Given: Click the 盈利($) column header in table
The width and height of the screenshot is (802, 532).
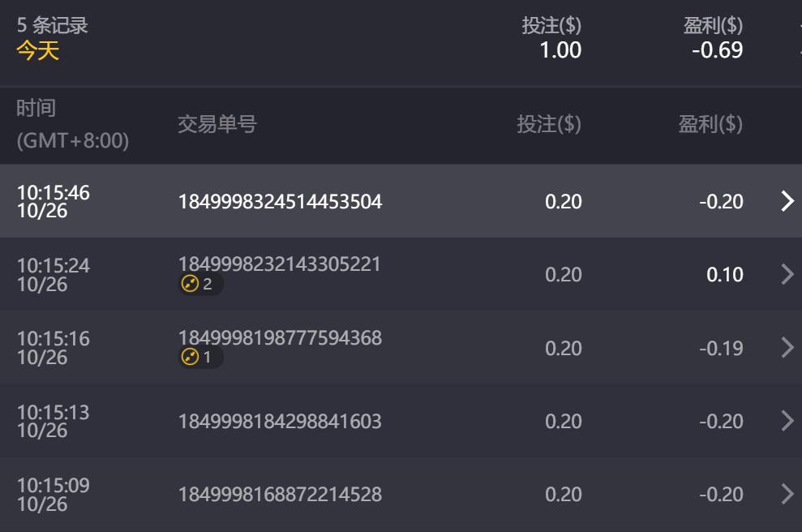Looking at the screenshot, I should click(710, 125).
